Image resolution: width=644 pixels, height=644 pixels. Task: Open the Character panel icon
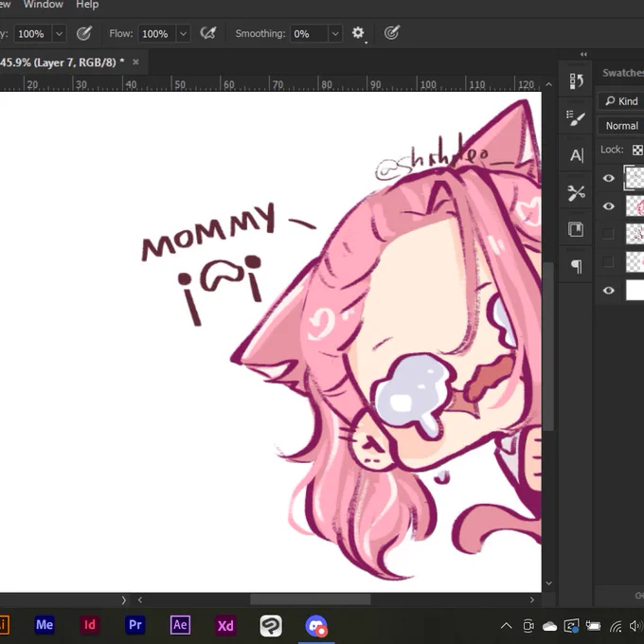coord(576,155)
